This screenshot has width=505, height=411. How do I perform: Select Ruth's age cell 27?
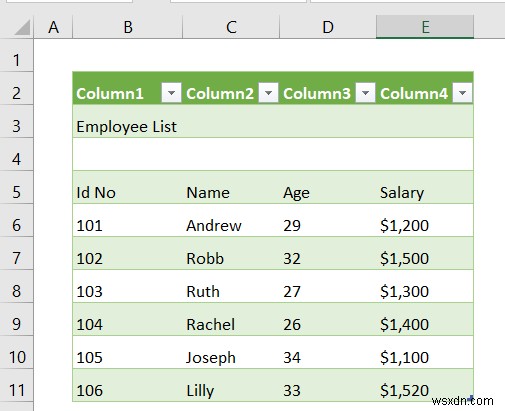tap(328, 286)
